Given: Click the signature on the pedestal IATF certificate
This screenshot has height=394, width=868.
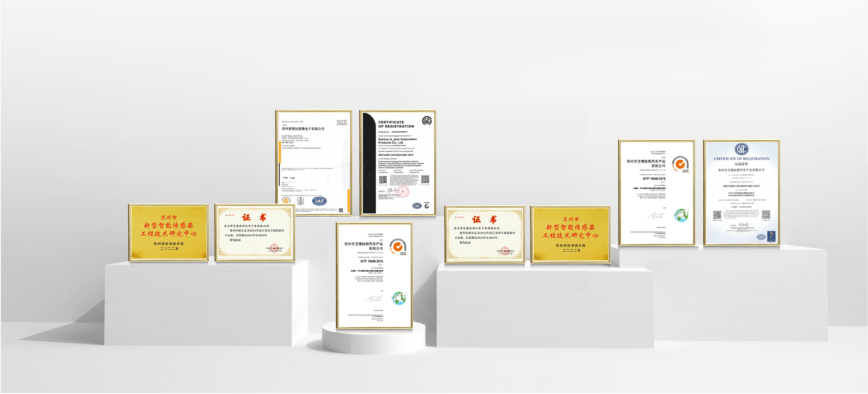Looking at the screenshot, I should coord(374,299).
